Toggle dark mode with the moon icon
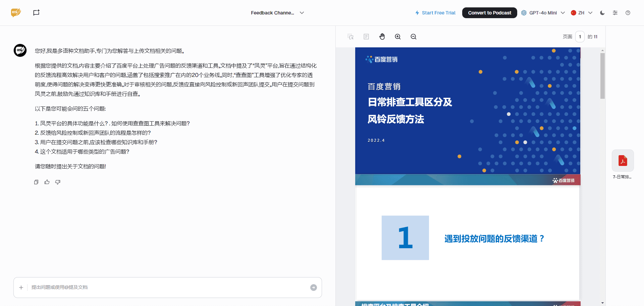This screenshot has height=306, width=644. (602, 13)
